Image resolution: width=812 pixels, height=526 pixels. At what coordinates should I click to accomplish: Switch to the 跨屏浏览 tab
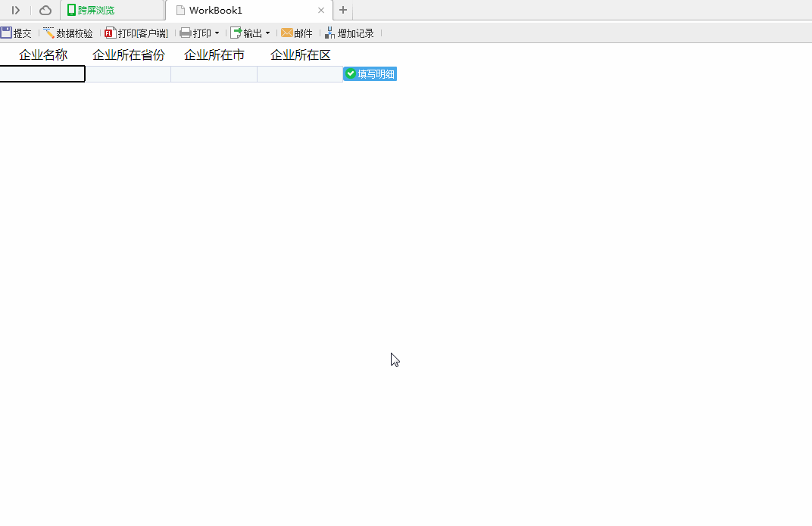[x=112, y=10]
